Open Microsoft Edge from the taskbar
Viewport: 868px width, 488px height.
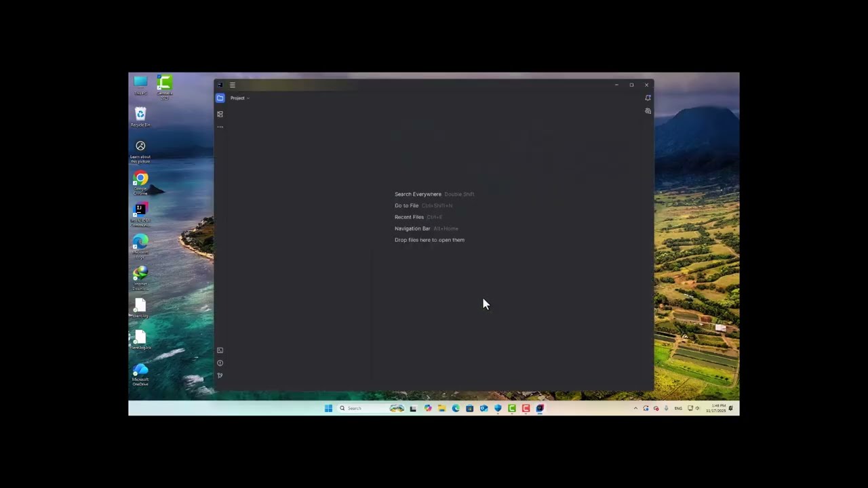[x=456, y=408]
